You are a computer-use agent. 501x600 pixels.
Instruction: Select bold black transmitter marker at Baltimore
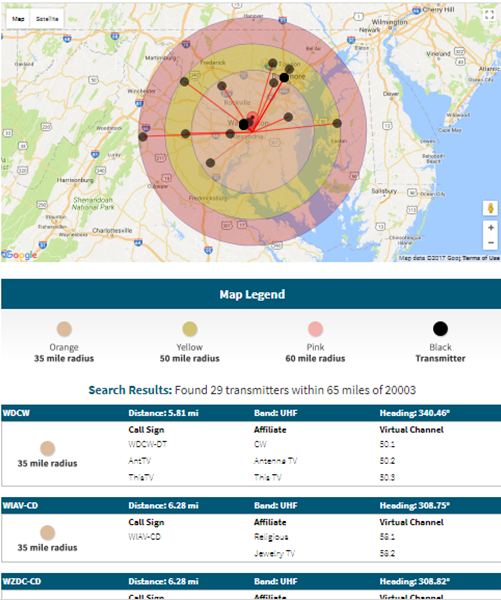click(284, 77)
